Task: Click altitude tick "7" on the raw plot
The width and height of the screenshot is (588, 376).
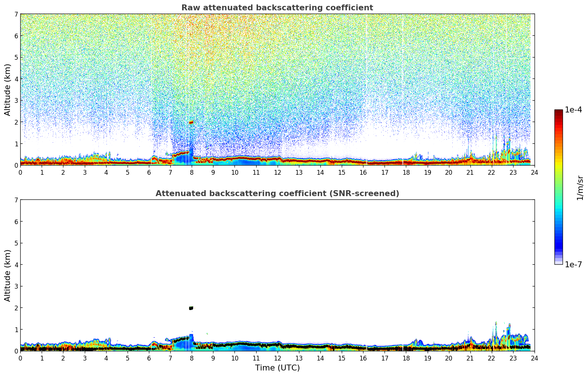Action: 16,14
